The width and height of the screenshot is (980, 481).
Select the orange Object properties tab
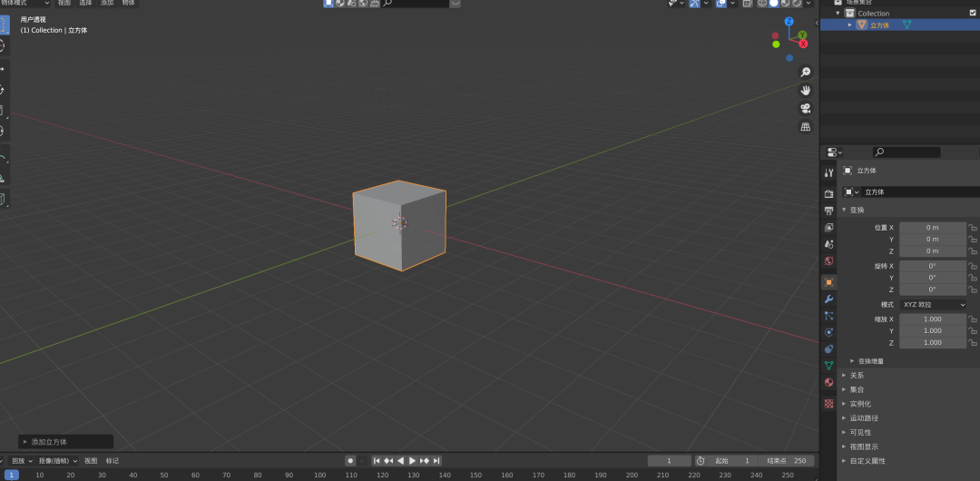[828, 282]
